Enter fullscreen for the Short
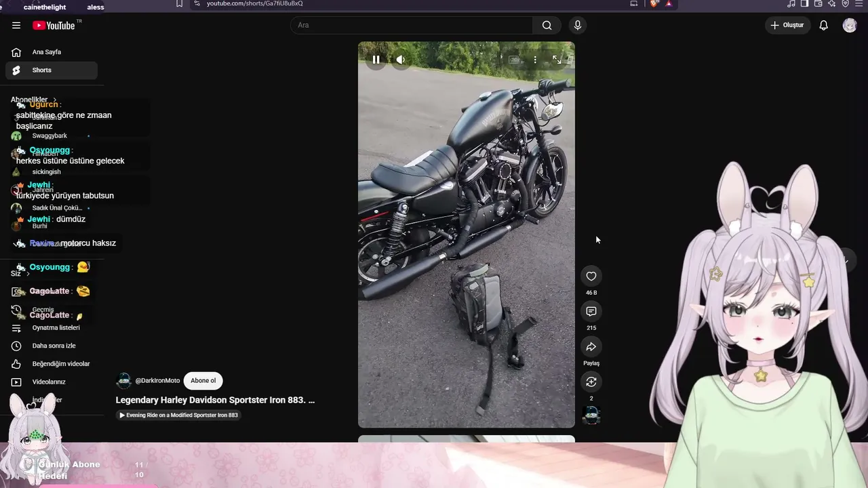Screen dimensions: 868x488 (557, 60)
